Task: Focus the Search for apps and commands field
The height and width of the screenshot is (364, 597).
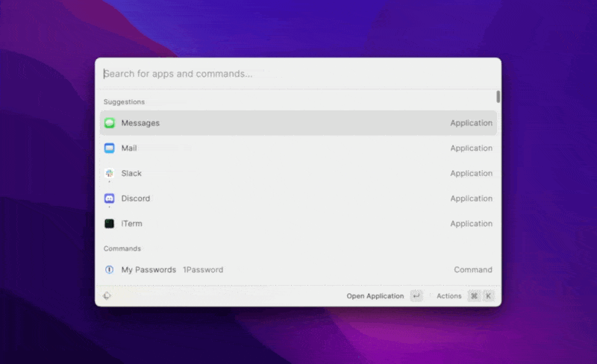Action: tap(298, 74)
